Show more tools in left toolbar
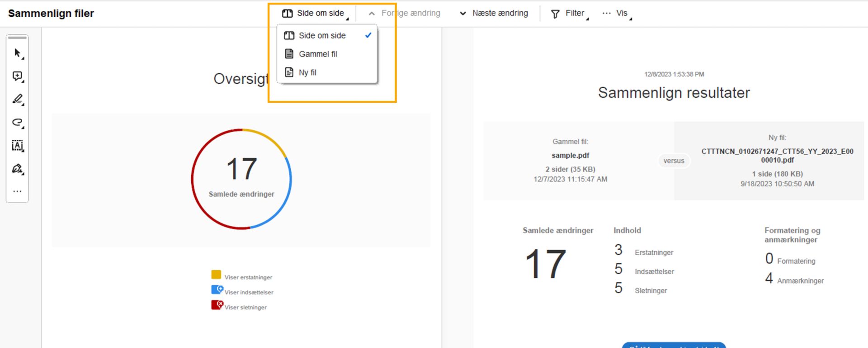Image resolution: width=868 pixels, height=348 pixels. click(x=18, y=191)
